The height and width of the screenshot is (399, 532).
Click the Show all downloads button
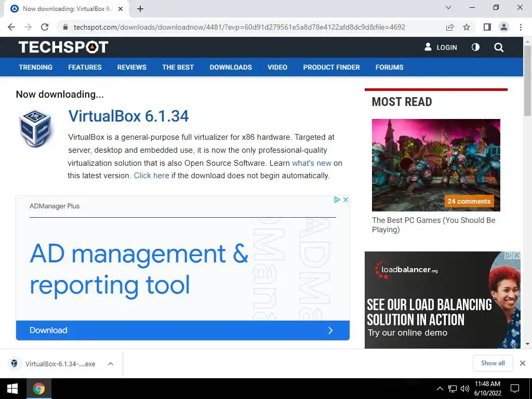pyautogui.click(x=493, y=363)
